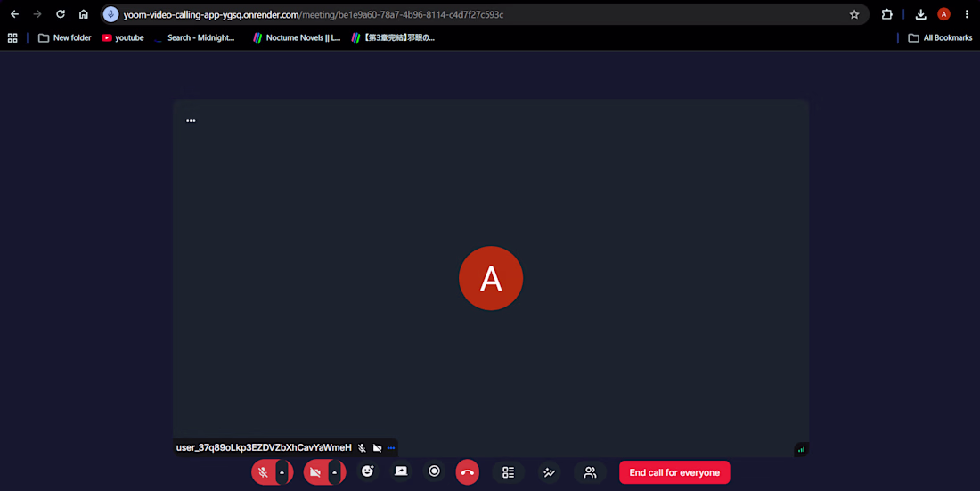Open youtube bookmark
980x491 pixels.
123,38
